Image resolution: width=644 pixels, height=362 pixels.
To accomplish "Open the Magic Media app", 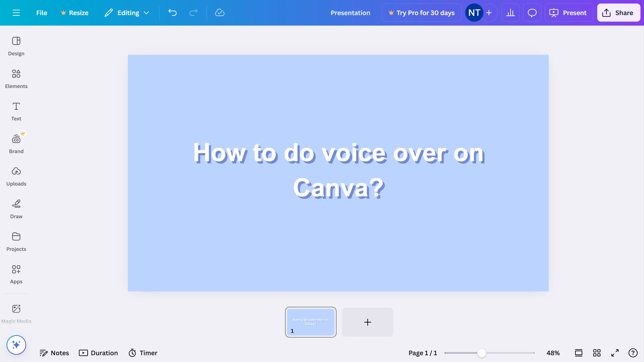I will coord(16,314).
